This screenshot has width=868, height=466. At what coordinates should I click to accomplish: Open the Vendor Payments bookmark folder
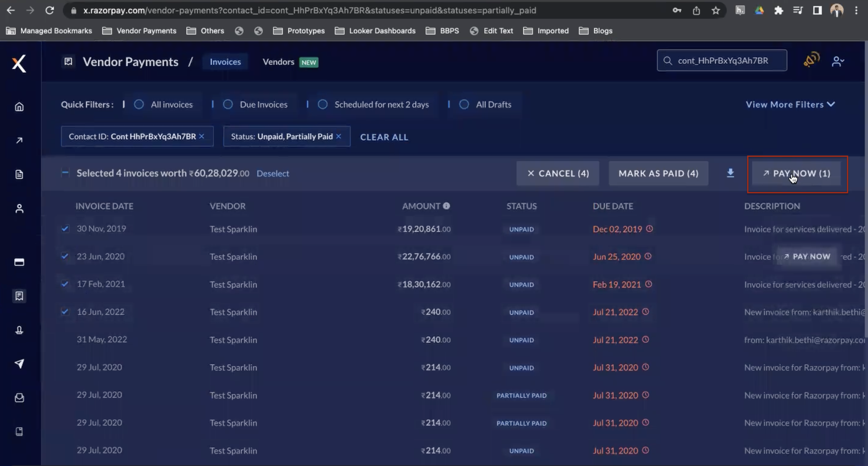tap(140, 31)
